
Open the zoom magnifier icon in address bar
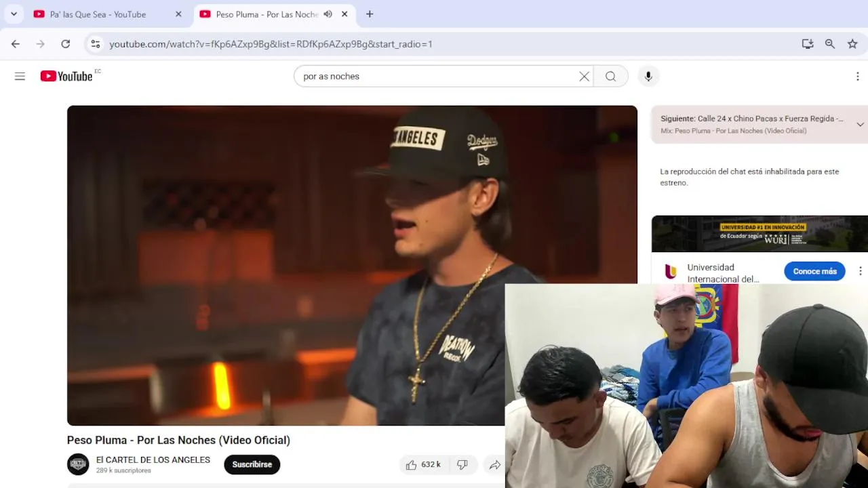[830, 44]
